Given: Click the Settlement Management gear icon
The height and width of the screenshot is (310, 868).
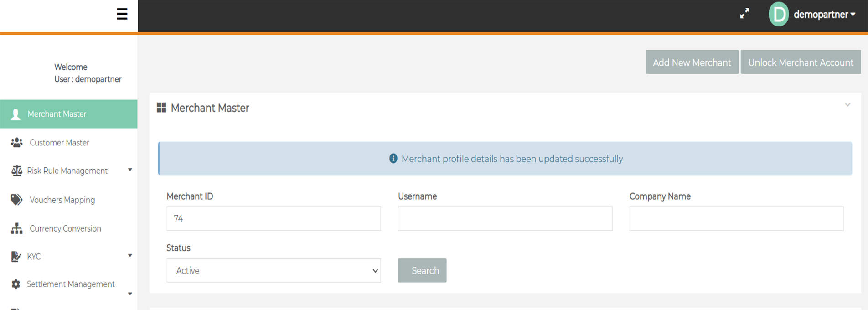Looking at the screenshot, I should [16, 284].
